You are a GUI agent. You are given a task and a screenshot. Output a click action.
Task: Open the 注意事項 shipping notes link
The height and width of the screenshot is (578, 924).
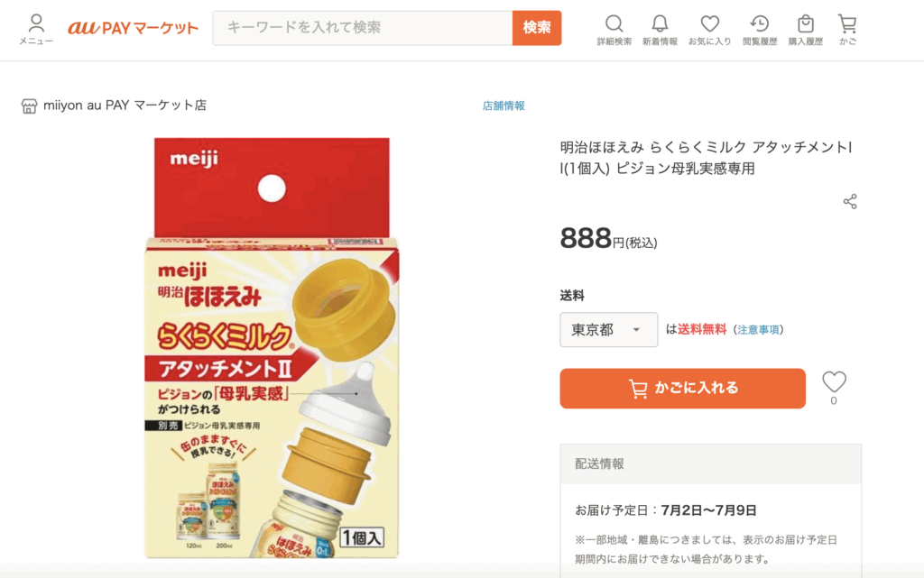(758, 330)
